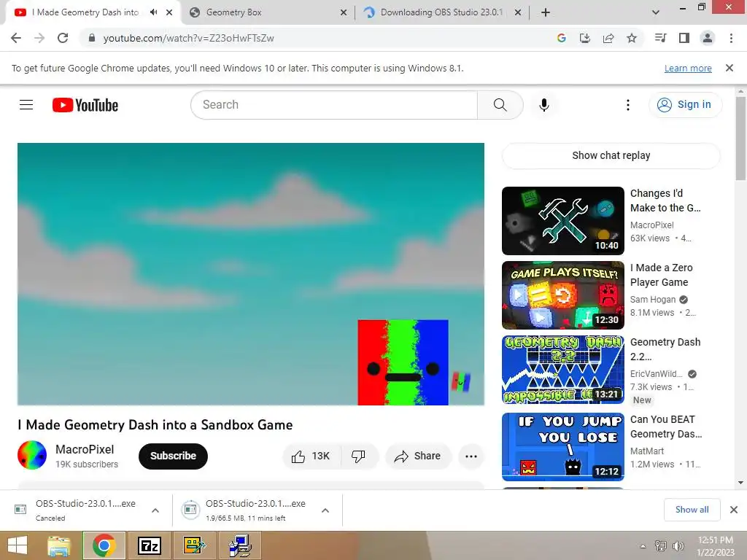Close the downloads shelf
Screen dimensions: 747x560
coord(734,510)
